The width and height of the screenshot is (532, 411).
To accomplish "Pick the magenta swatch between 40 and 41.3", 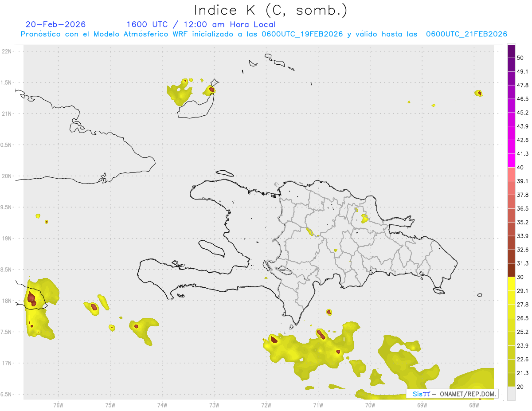I will coord(512,161).
